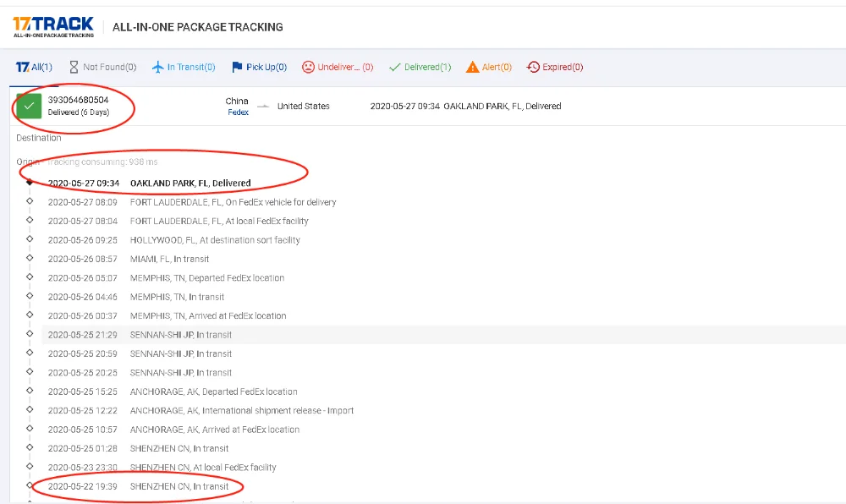
Task: Open the Expired(0) tab
Action: point(555,67)
